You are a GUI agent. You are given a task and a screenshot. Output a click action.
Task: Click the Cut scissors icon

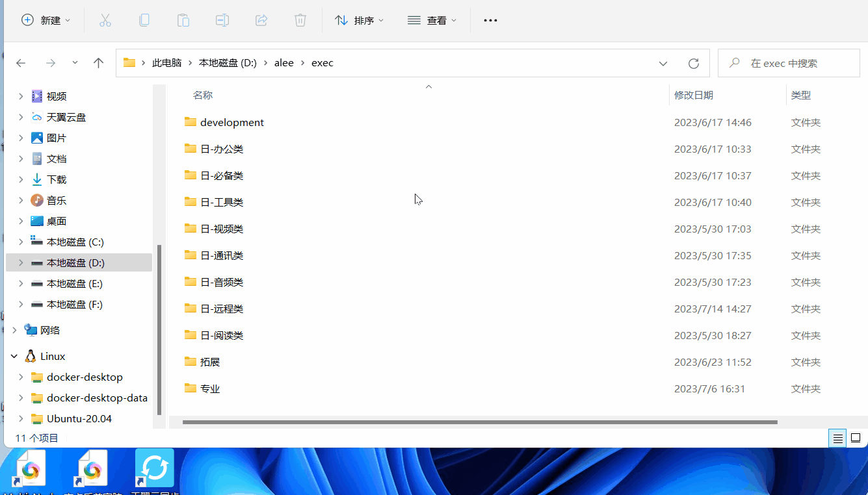(105, 20)
